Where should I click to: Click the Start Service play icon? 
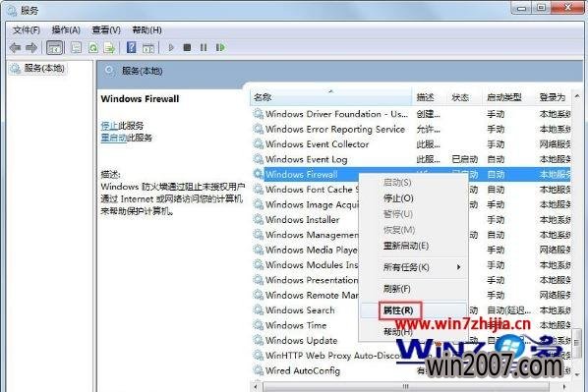click(171, 47)
